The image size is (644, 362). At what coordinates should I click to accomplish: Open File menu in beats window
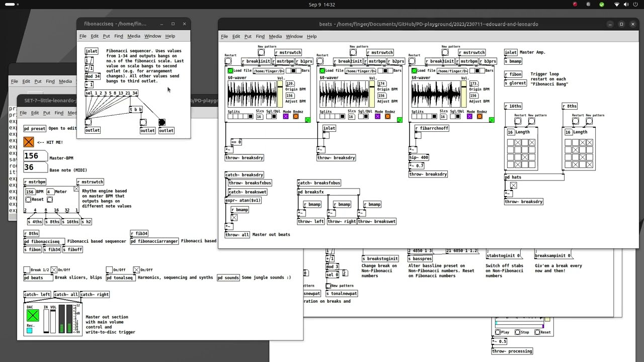pos(224,36)
